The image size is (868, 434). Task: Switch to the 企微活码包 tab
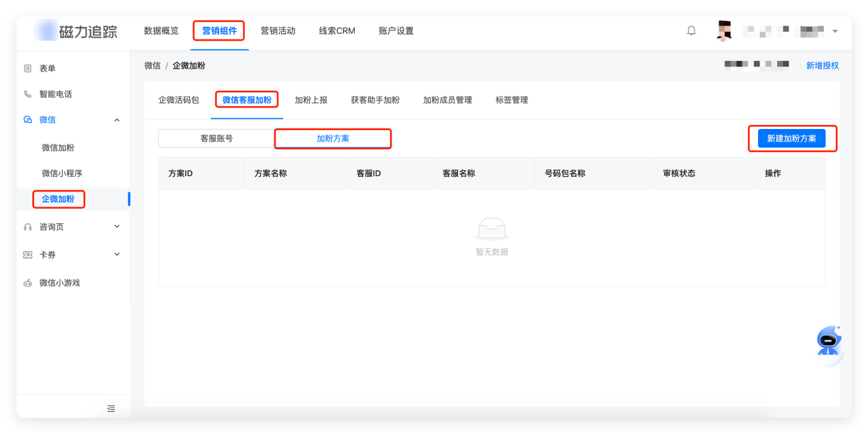(x=179, y=100)
